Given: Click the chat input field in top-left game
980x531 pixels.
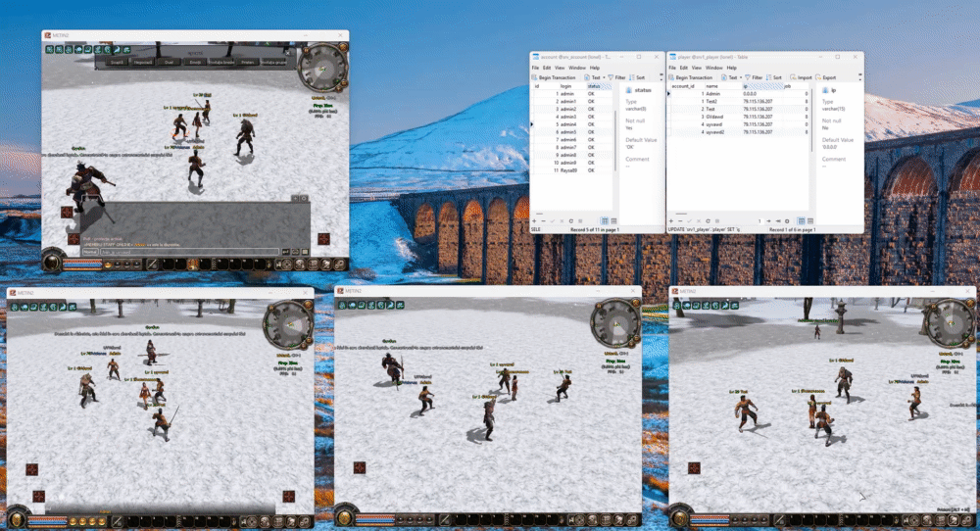Looking at the screenshot, I should 190,252.
